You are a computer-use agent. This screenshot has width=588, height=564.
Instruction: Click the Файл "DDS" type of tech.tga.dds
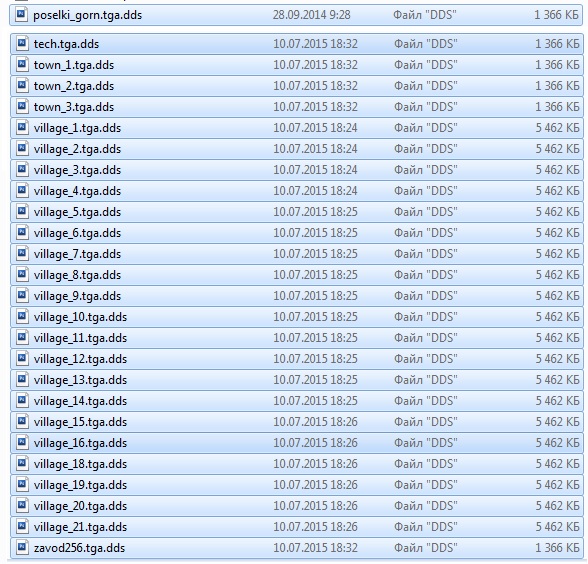pos(426,44)
